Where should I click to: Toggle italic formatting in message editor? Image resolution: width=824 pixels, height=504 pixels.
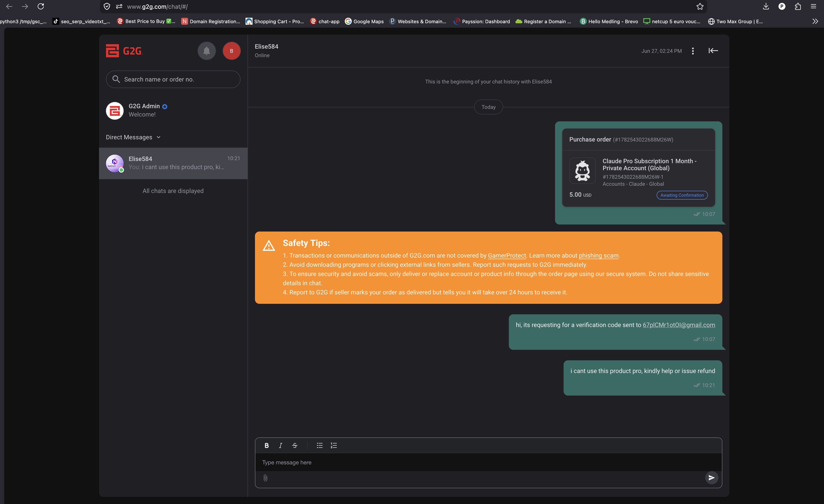click(281, 446)
